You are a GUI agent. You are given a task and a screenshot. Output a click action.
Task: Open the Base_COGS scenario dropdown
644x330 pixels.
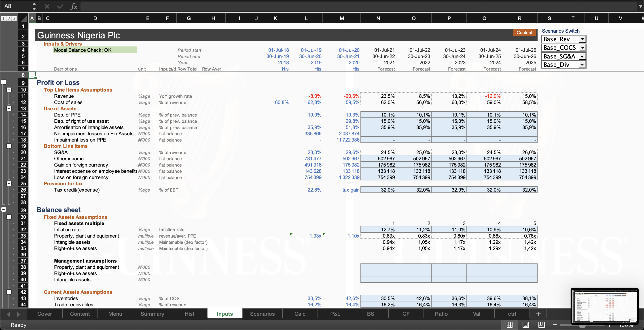tap(583, 48)
